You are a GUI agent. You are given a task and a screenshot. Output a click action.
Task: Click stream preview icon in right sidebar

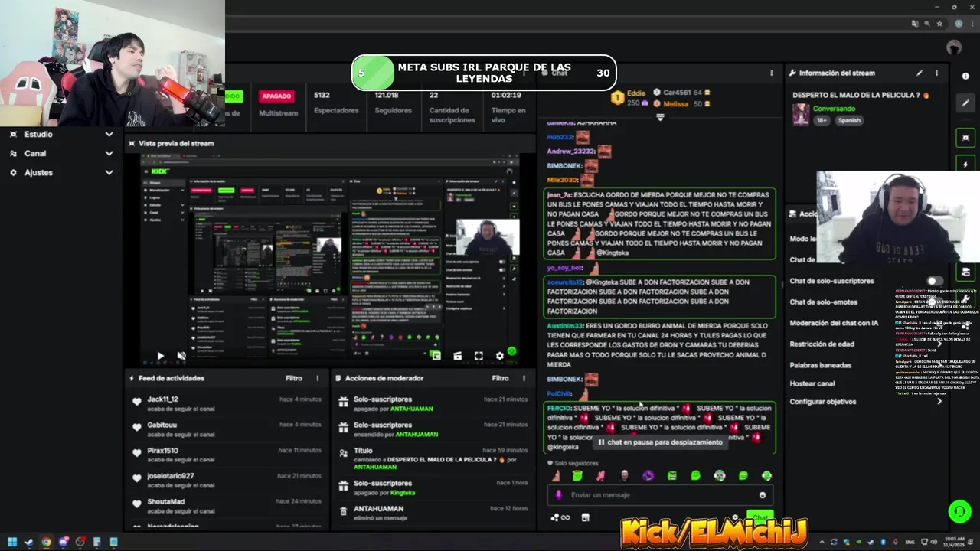tap(965, 138)
